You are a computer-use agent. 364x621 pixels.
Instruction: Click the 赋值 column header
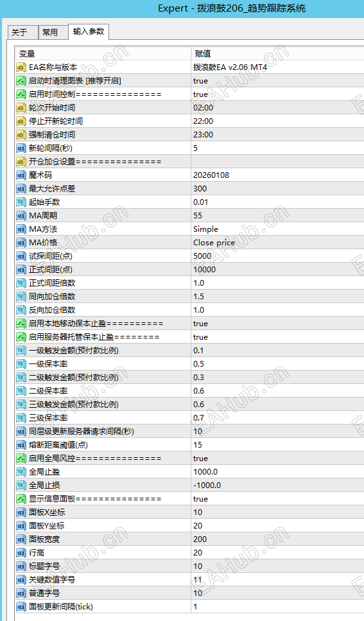pyautogui.click(x=277, y=53)
